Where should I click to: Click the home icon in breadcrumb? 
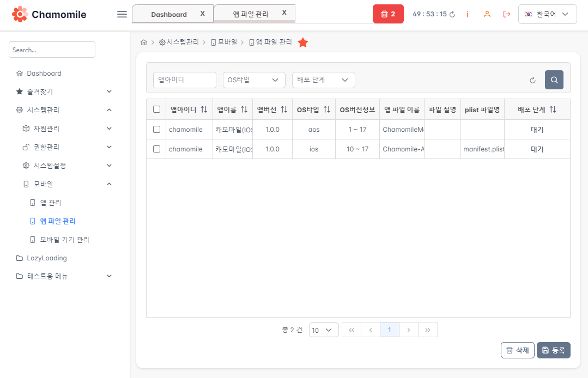pos(144,42)
